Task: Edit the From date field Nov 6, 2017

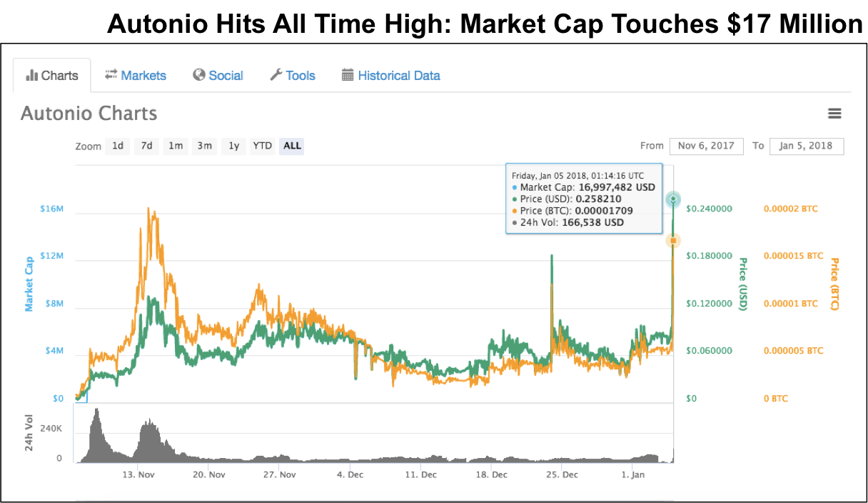Action: pos(706,146)
